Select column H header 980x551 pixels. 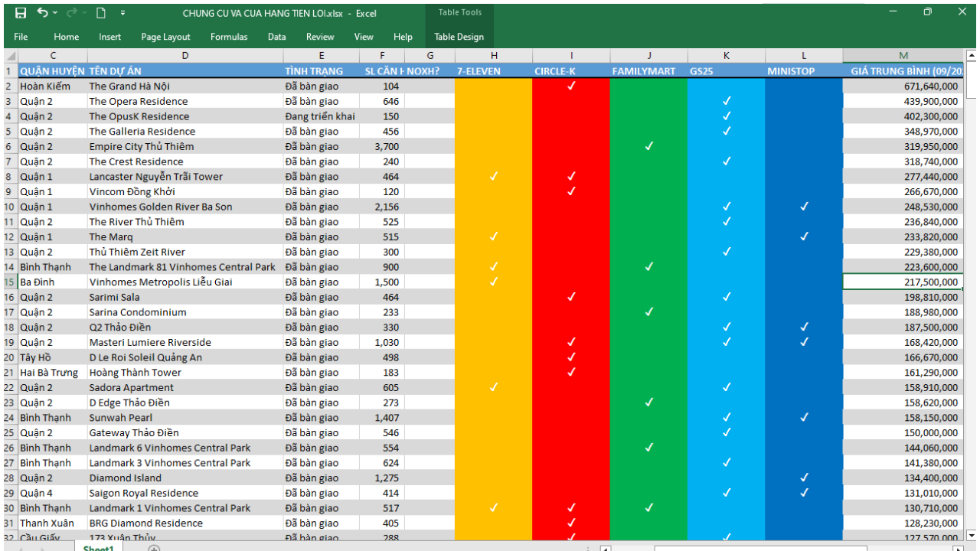pyautogui.click(x=494, y=55)
